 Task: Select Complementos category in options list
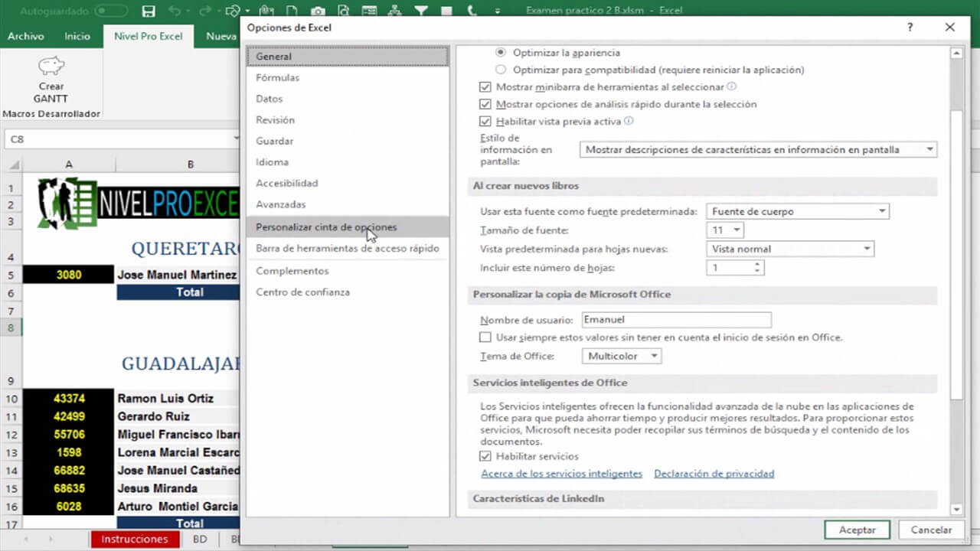(x=348, y=271)
